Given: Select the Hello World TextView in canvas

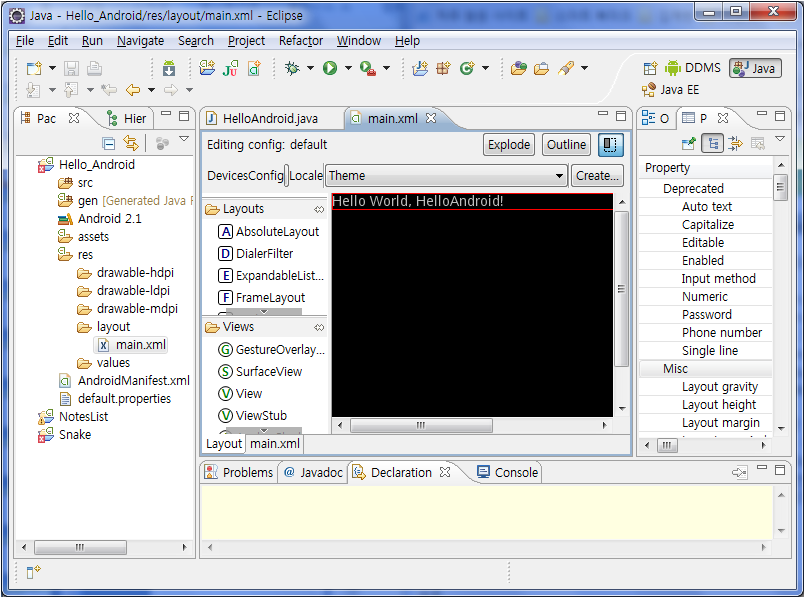Looking at the screenshot, I should [472, 201].
